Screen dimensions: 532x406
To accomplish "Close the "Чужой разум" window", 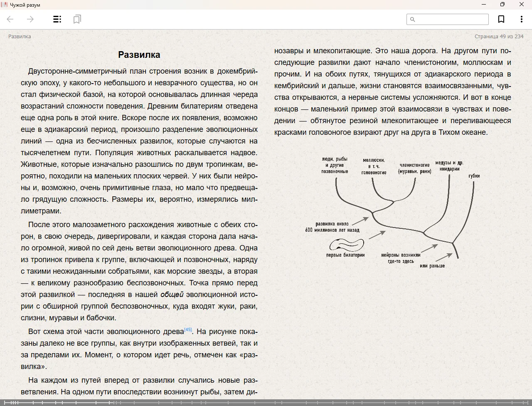I will (522, 5).
